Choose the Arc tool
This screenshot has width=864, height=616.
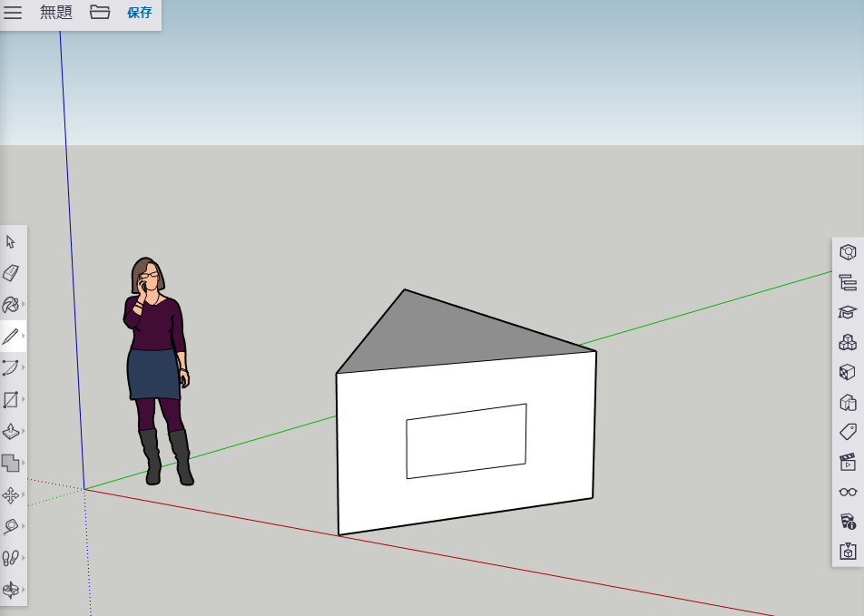11,367
